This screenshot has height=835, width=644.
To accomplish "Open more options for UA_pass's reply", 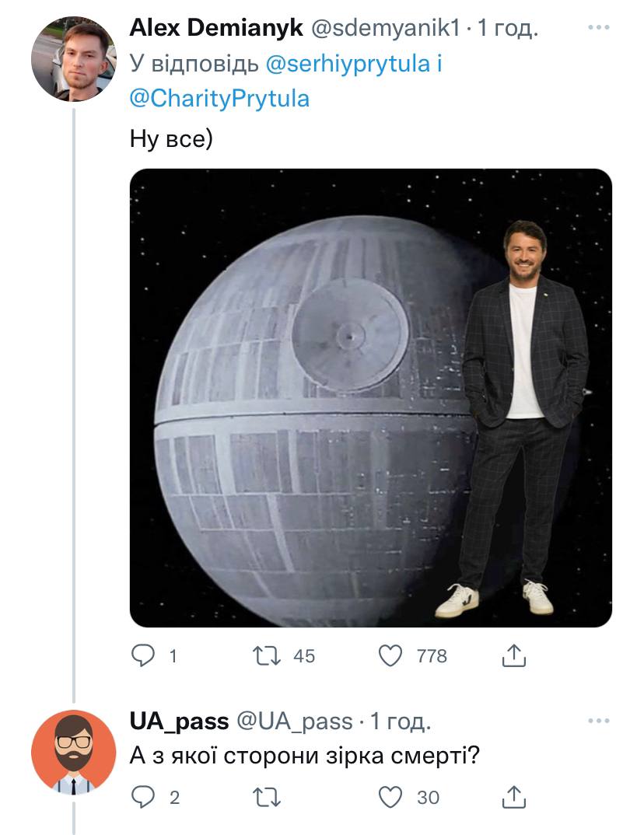I will tap(598, 721).
